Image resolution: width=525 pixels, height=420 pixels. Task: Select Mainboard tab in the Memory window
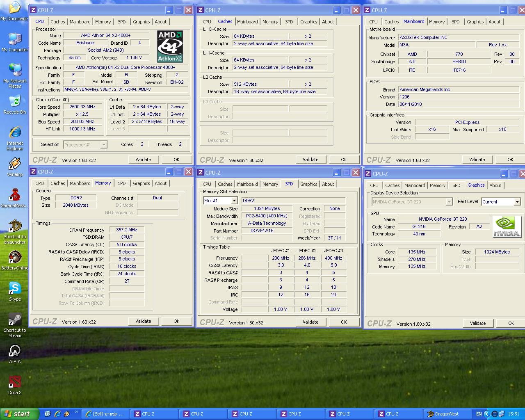coord(80,183)
